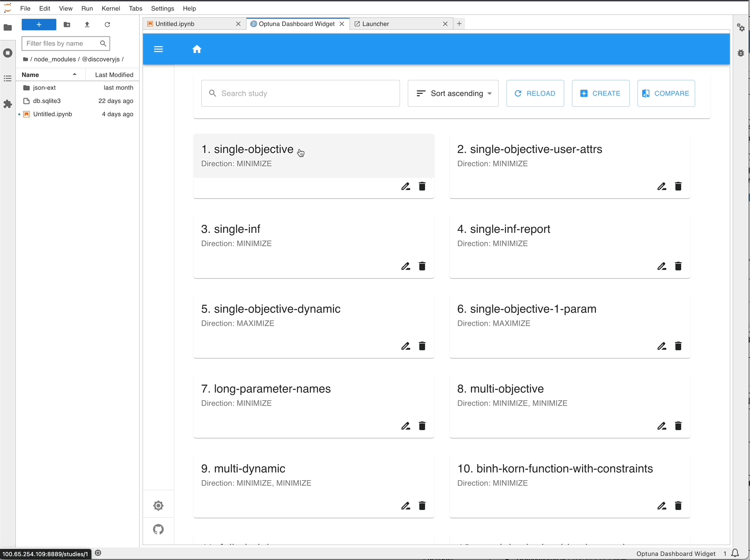Screen dimensions: 750x560
Task: Open the View menu
Action: click(66, 8)
